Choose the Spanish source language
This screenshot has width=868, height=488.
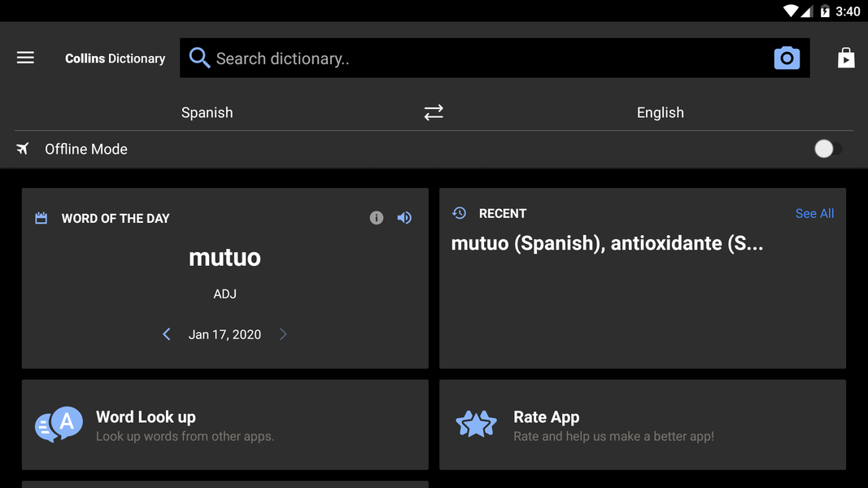point(207,112)
